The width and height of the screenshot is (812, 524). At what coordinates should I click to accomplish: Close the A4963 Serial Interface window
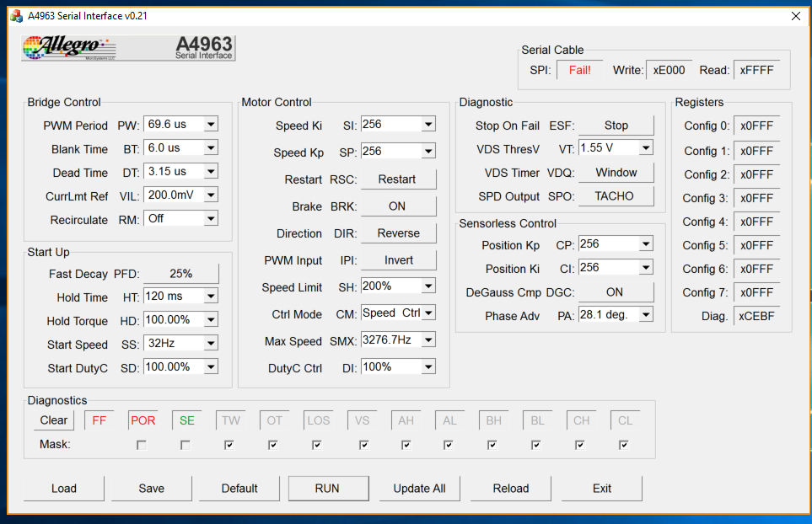796,16
